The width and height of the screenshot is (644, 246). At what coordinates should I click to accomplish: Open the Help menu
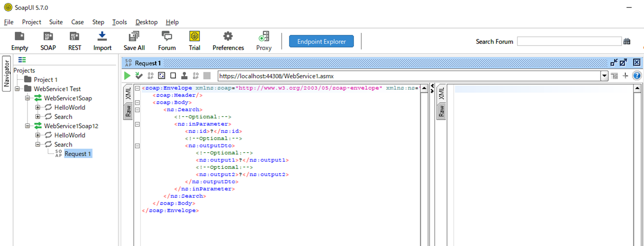[172, 22]
